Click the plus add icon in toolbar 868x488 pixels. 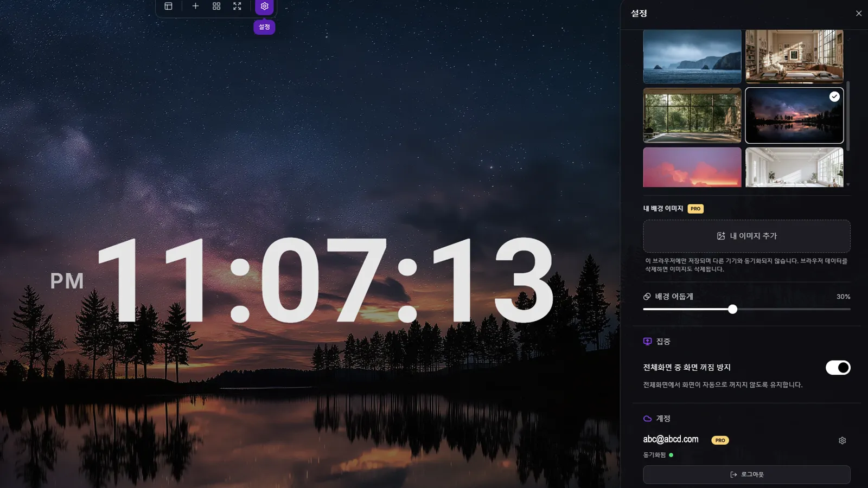(x=195, y=6)
